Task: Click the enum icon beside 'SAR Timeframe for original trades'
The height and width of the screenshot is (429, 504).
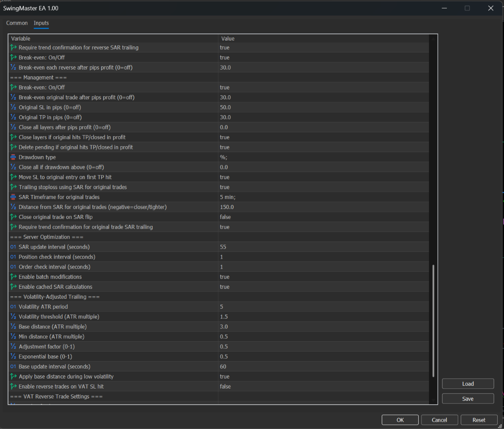Action: (x=13, y=197)
